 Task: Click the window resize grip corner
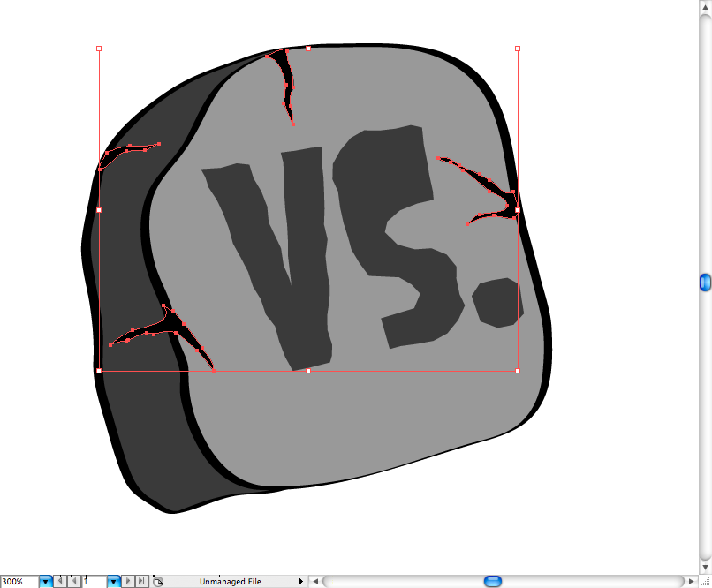(705, 581)
